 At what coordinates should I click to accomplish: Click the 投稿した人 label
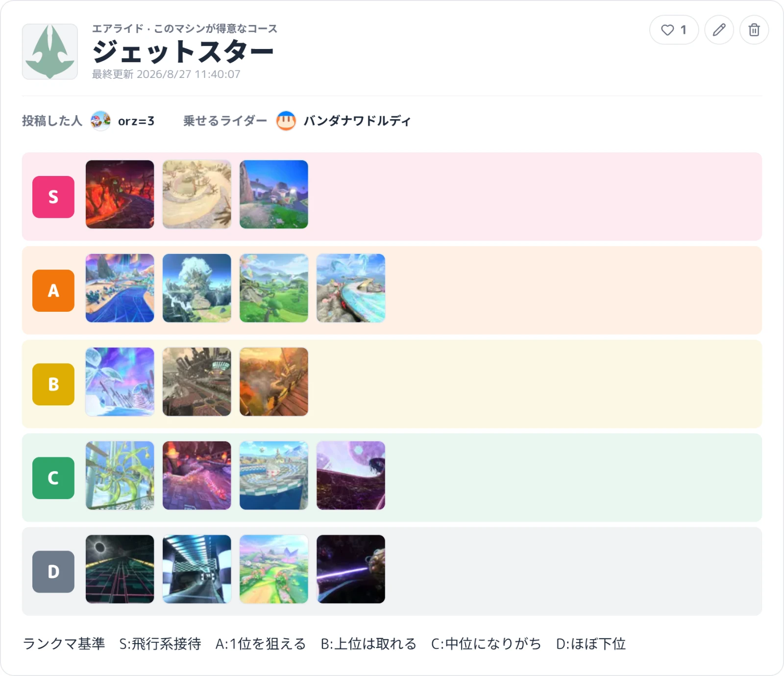tap(52, 121)
